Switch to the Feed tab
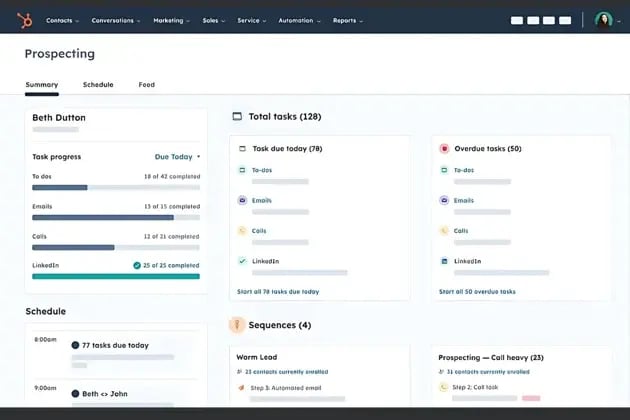This screenshot has width=630, height=420. coord(147,85)
